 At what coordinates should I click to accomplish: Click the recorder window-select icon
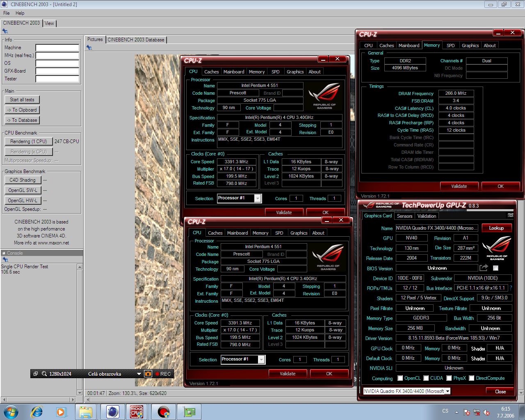point(36,374)
